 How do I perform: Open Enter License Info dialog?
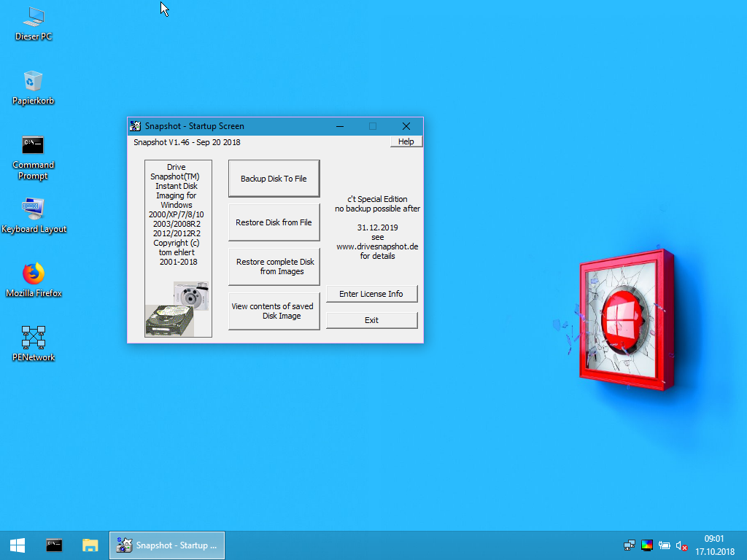[371, 294]
